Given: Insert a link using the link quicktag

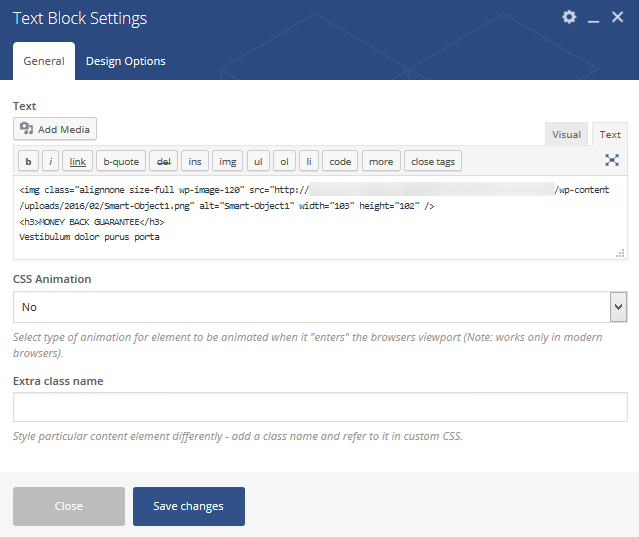Looking at the screenshot, I should pyautogui.click(x=77, y=161).
